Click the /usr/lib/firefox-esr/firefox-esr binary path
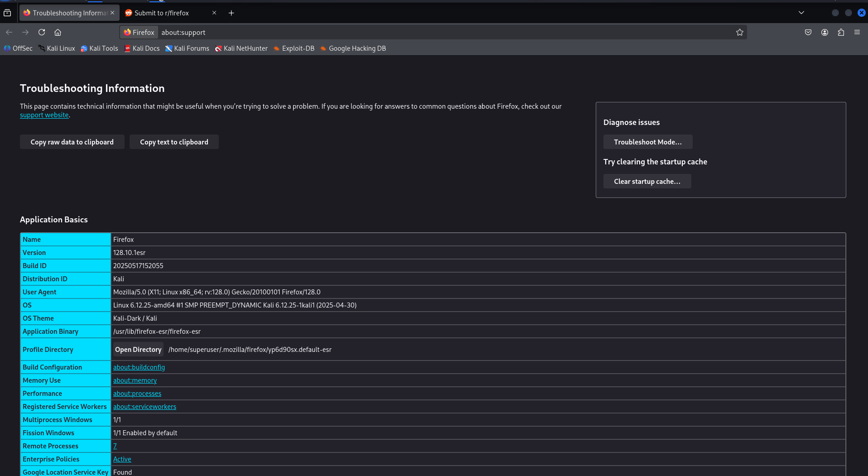868x476 pixels. click(x=157, y=332)
